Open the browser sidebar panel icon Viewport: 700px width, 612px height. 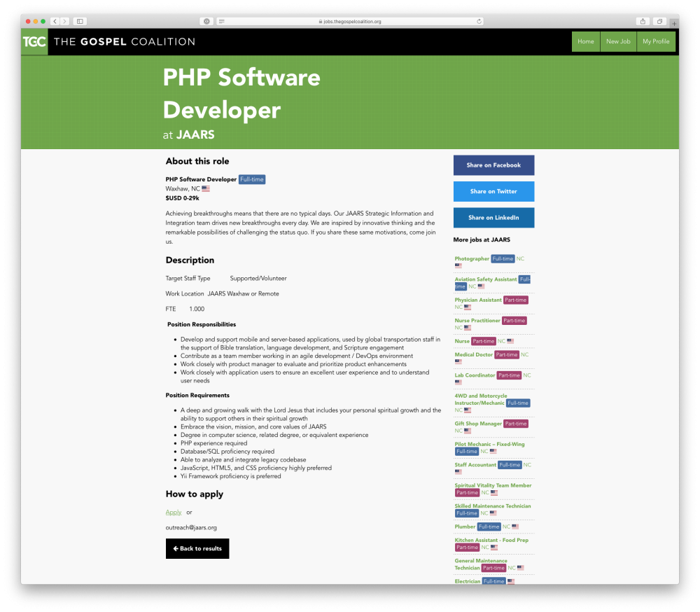[79, 21]
